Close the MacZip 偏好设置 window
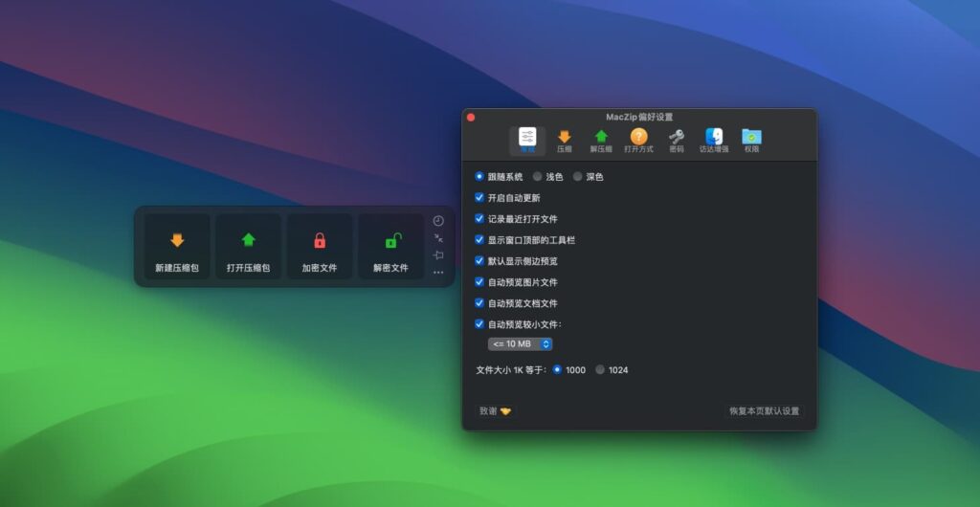The width and height of the screenshot is (980, 507). [471, 118]
